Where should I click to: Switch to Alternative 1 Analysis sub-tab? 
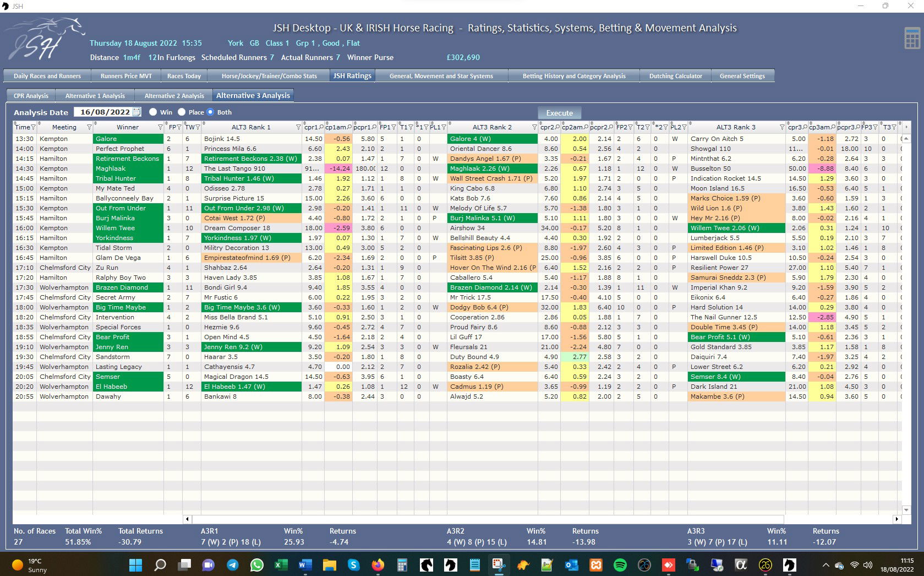[x=95, y=96]
